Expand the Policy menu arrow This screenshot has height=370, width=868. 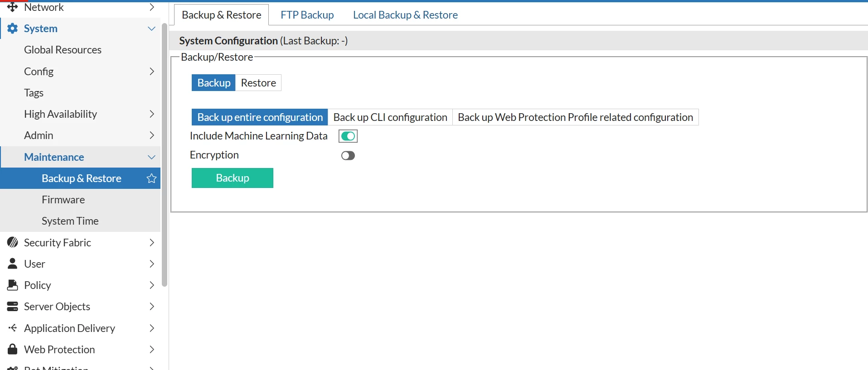click(x=152, y=285)
